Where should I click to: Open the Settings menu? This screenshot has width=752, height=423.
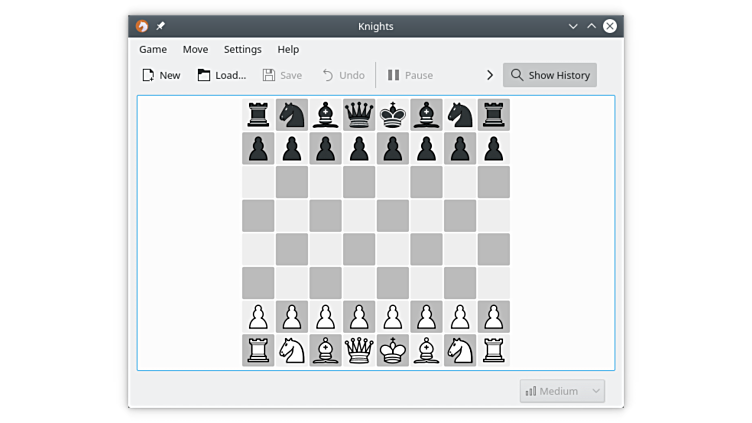(x=242, y=49)
